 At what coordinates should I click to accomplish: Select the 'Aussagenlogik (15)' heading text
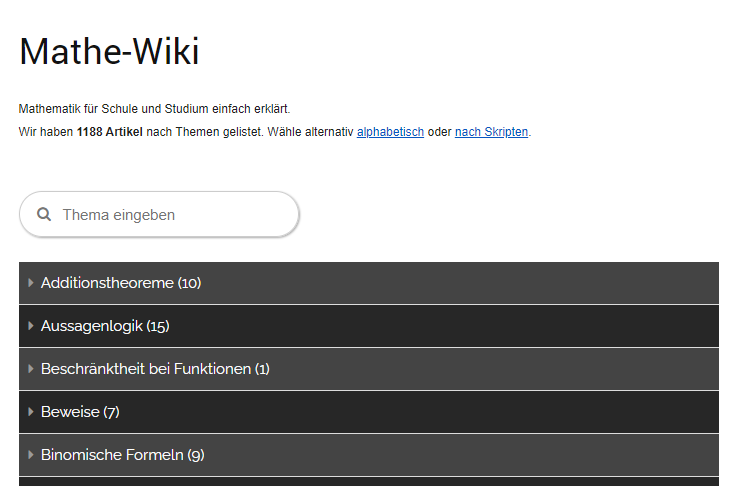coord(105,326)
